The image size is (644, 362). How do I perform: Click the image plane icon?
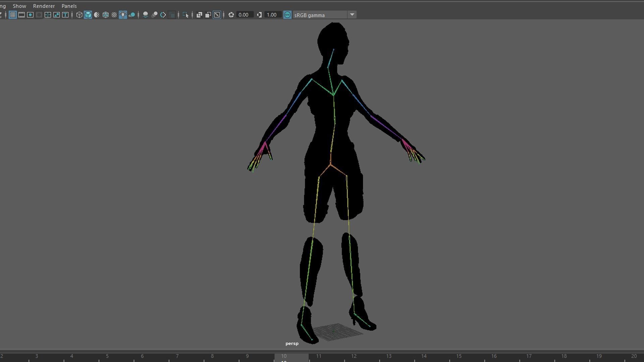(56, 15)
